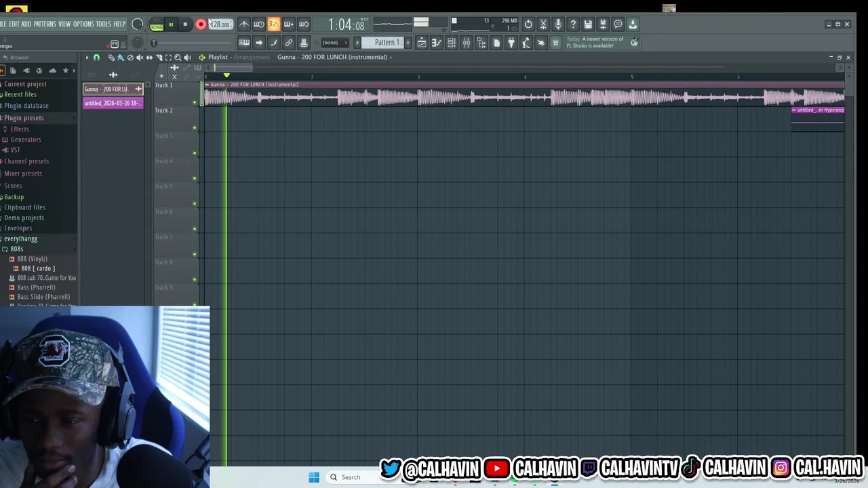Open the Piano roll view icon

(x=436, y=43)
